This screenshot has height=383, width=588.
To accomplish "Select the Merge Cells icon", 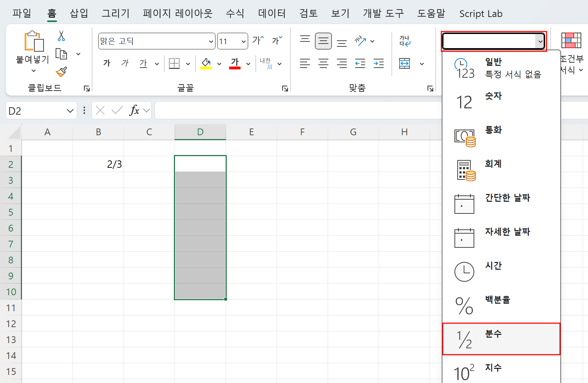I will pyautogui.click(x=404, y=63).
